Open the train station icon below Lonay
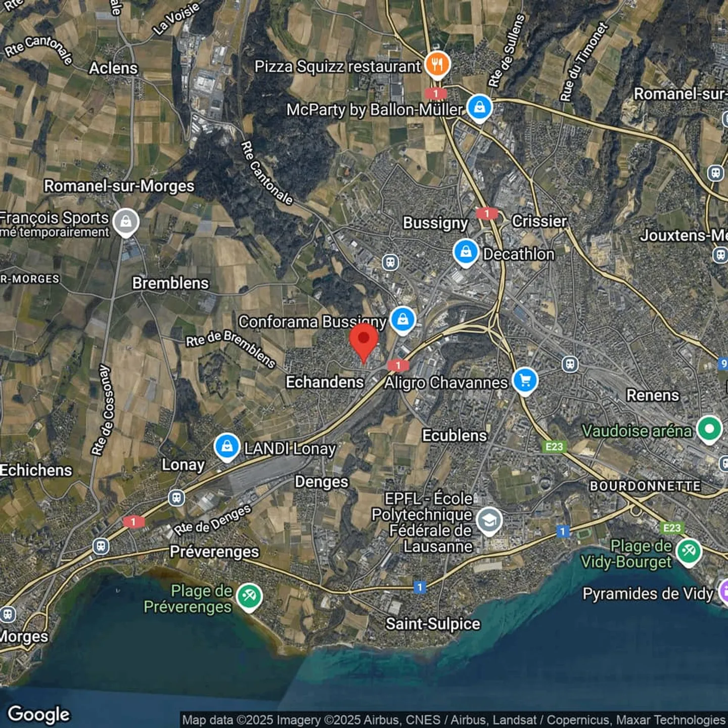Viewport: 728px width, 728px height. pyautogui.click(x=176, y=498)
